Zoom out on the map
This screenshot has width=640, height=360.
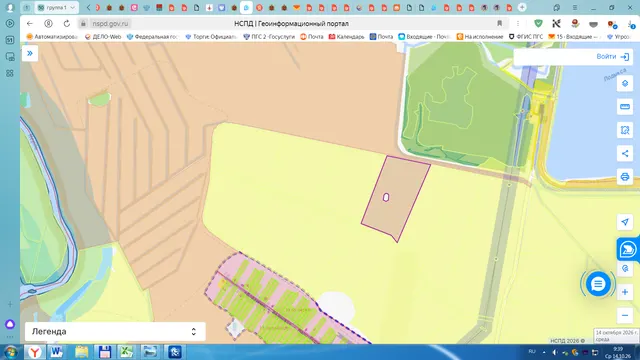click(624, 316)
